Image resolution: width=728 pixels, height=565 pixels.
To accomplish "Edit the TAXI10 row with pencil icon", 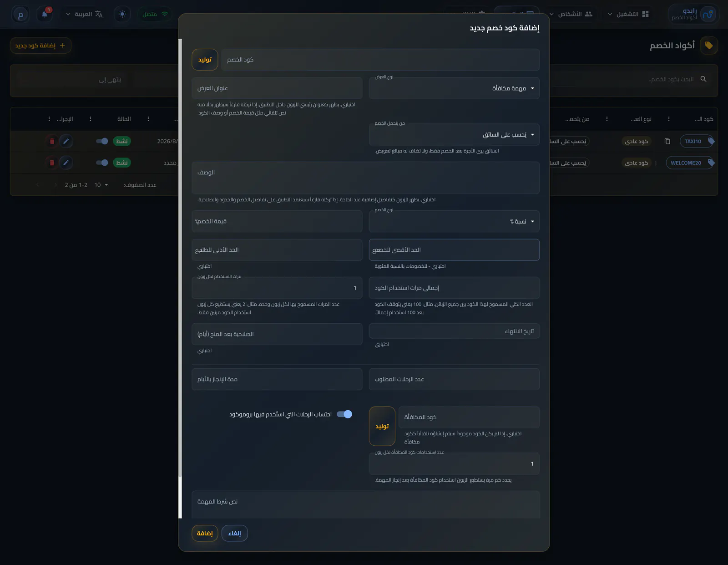I will click(66, 141).
